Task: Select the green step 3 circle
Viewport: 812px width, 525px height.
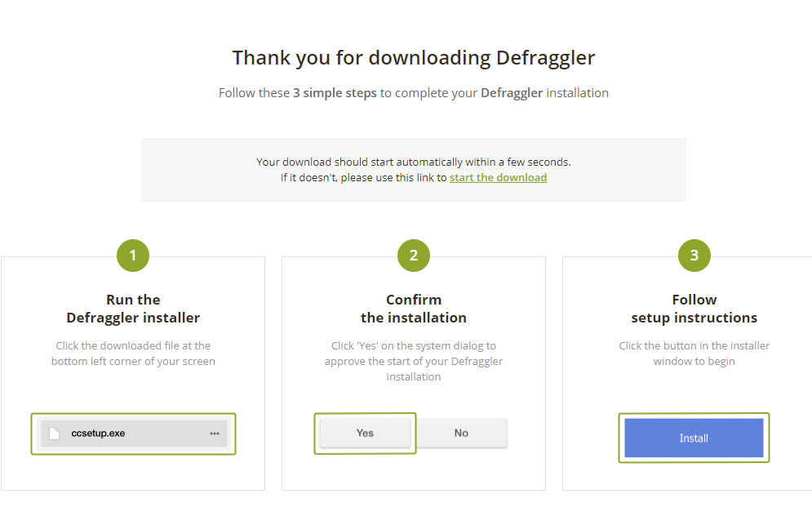Action: click(x=694, y=256)
